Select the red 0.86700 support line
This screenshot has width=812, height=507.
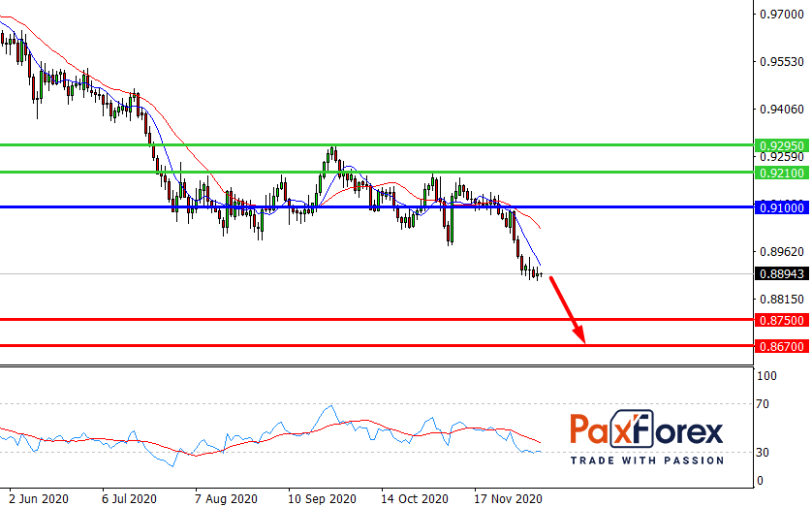click(377, 345)
